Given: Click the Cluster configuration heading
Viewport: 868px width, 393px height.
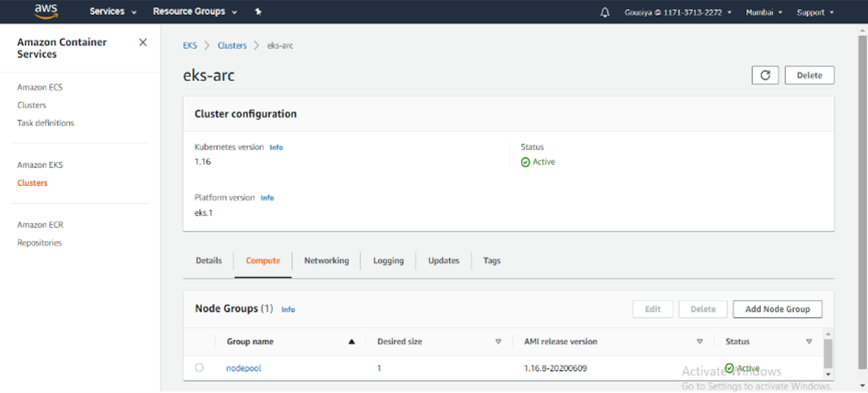Looking at the screenshot, I should 245,114.
